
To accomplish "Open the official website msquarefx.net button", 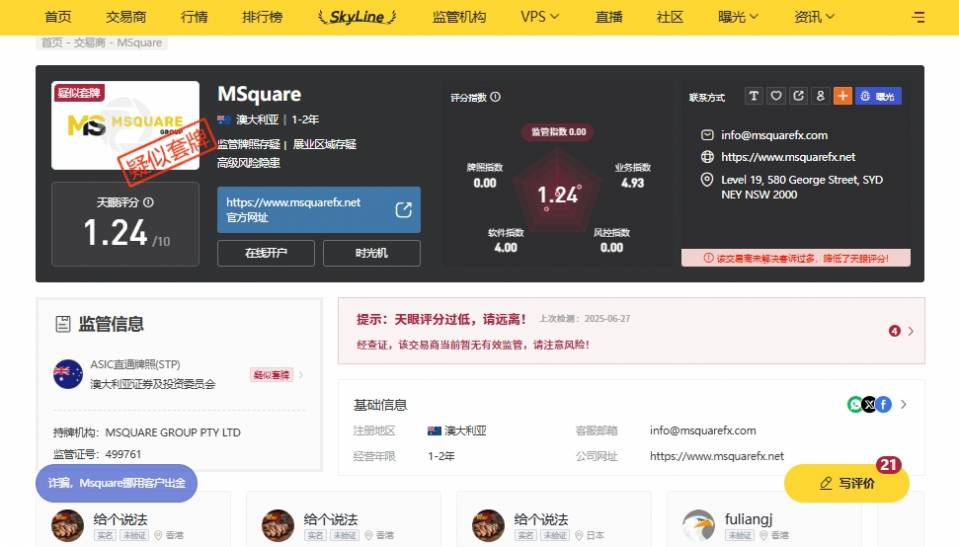I will (319, 210).
